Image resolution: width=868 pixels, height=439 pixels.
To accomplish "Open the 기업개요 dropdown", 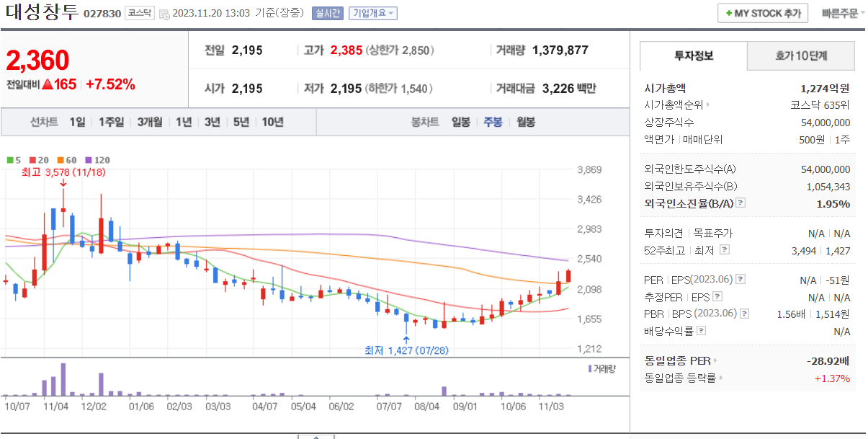I will [372, 14].
